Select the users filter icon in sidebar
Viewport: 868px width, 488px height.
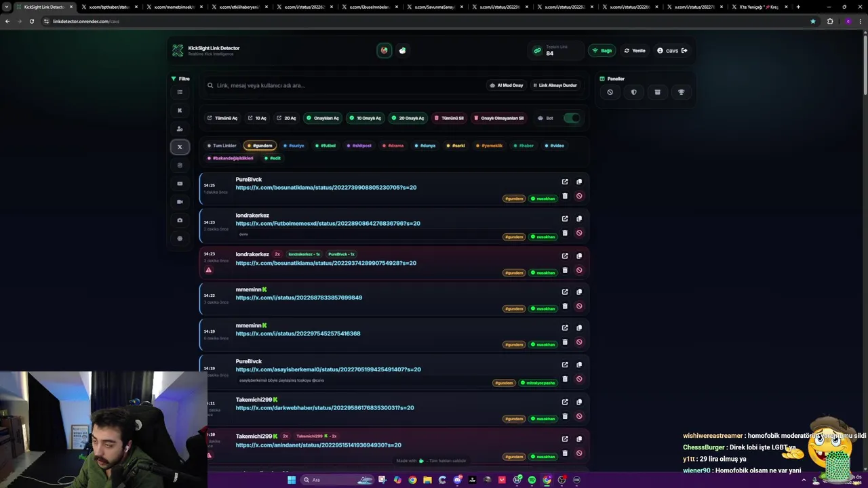coord(180,129)
